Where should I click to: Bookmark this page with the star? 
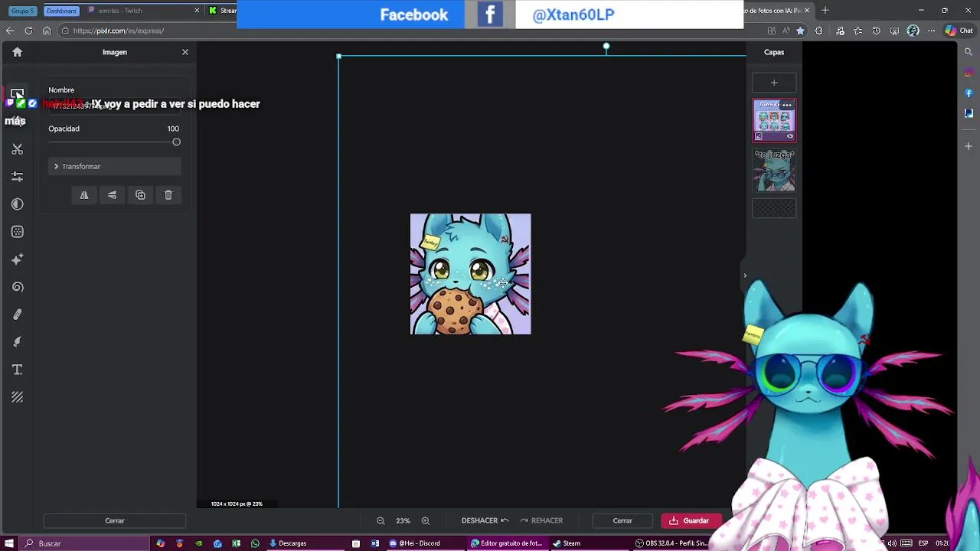(x=800, y=31)
